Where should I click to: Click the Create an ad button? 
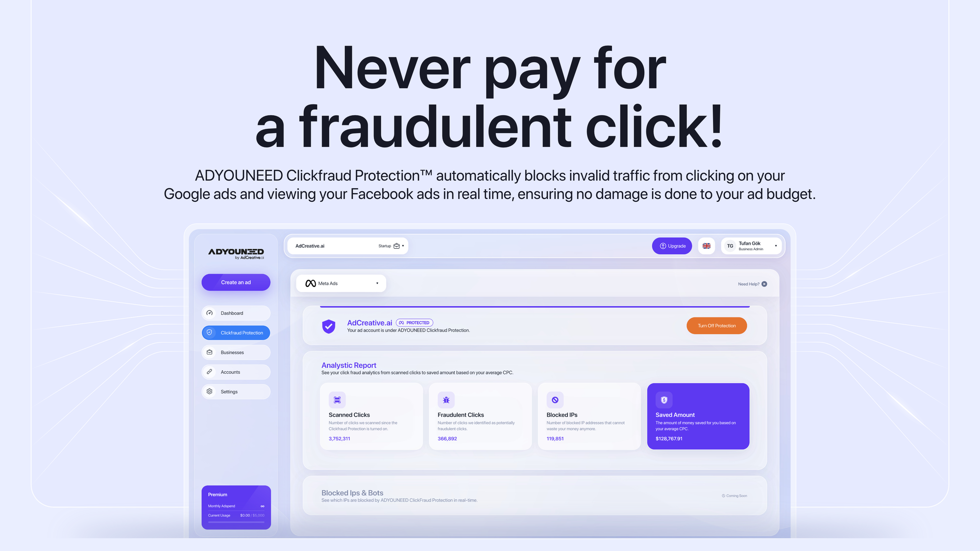click(x=236, y=282)
